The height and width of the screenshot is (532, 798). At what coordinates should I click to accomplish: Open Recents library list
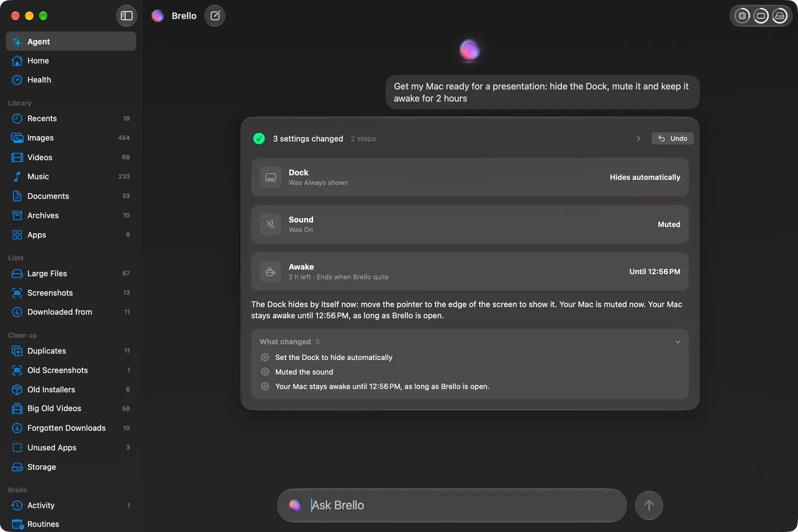(x=71, y=119)
